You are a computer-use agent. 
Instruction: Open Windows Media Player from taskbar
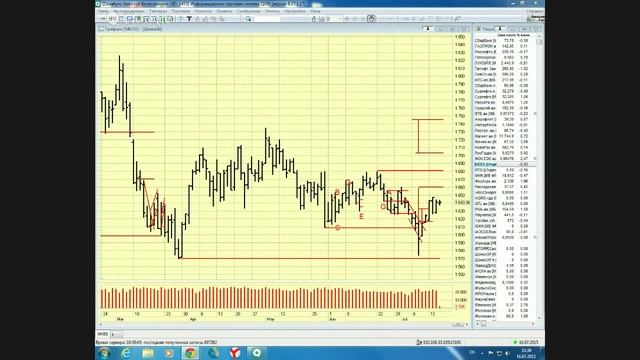169,353
